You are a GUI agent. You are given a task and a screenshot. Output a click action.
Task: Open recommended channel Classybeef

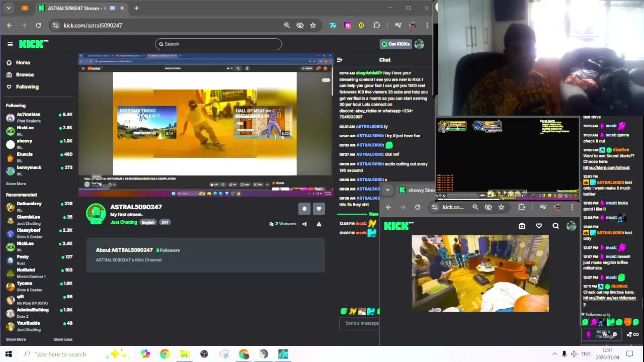coord(39,233)
